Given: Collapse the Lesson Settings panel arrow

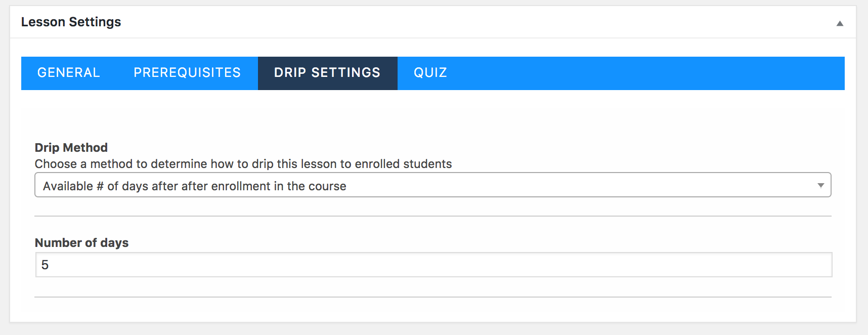Looking at the screenshot, I should (840, 23).
